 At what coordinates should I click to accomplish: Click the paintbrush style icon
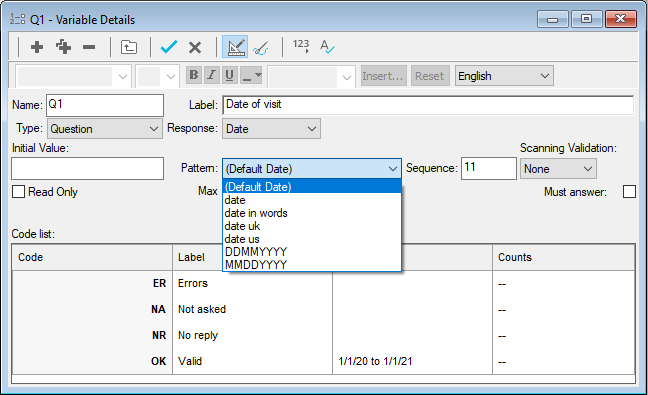click(x=261, y=47)
